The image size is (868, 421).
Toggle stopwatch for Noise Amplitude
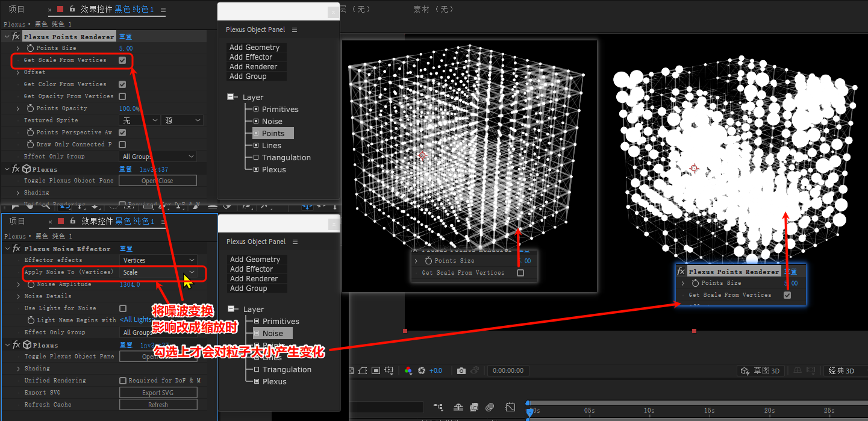[x=31, y=284]
